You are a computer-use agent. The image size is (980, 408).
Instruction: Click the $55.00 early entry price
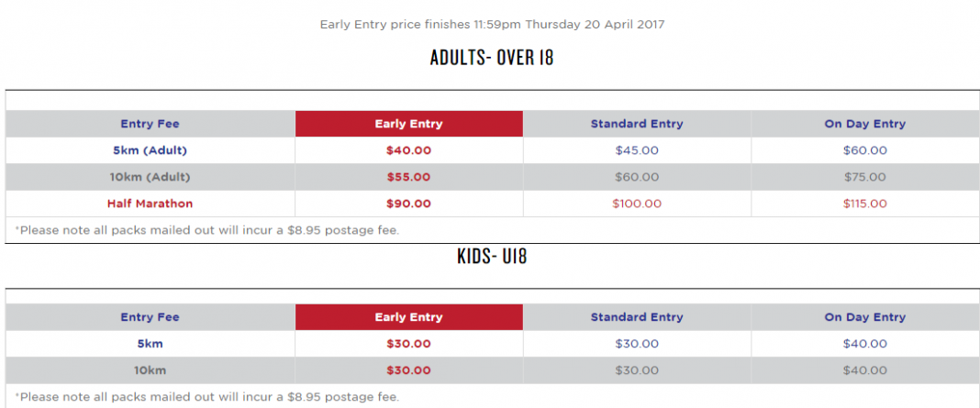coord(408,177)
